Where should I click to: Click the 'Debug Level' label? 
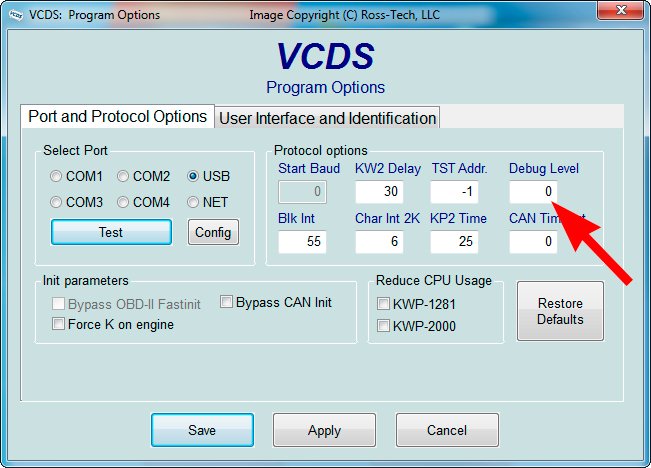(x=544, y=168)
